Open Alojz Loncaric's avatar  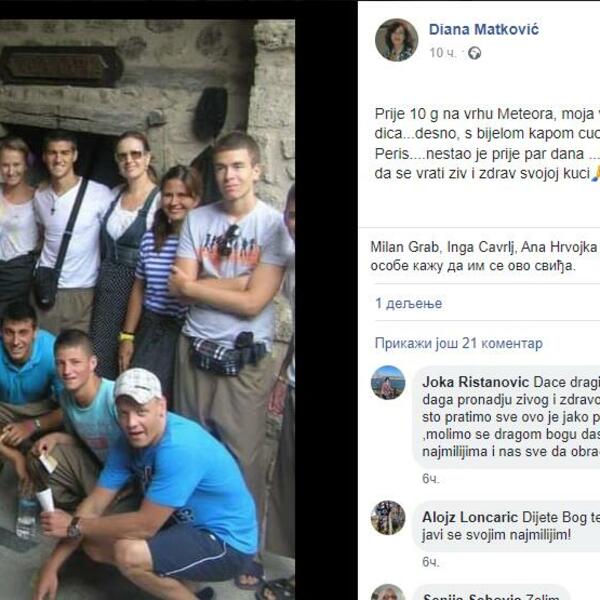click(x=388, y=517)
